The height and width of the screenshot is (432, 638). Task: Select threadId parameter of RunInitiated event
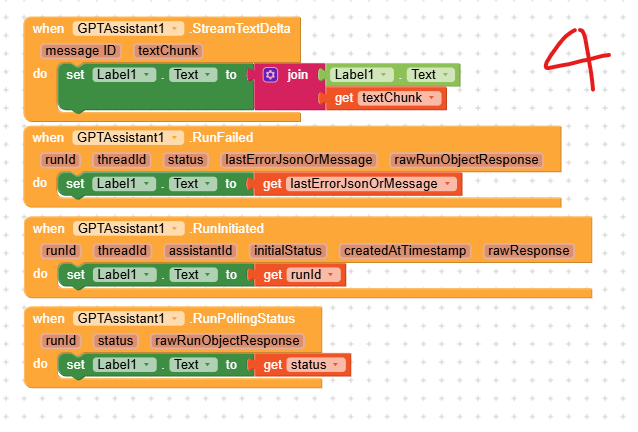click(122, 251)
